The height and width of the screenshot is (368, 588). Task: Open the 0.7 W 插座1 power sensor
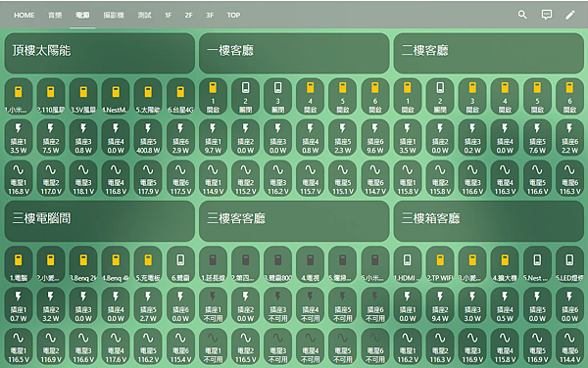[x=19, y=305]
